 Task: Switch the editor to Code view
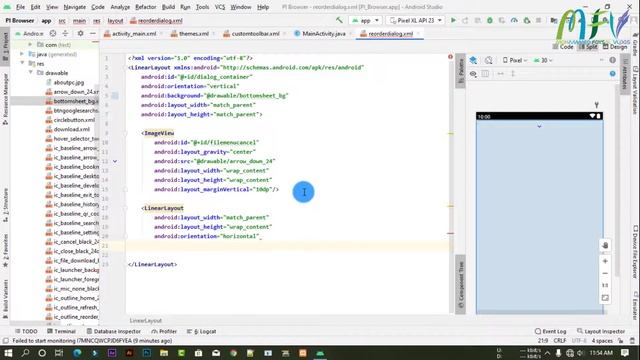563,47
